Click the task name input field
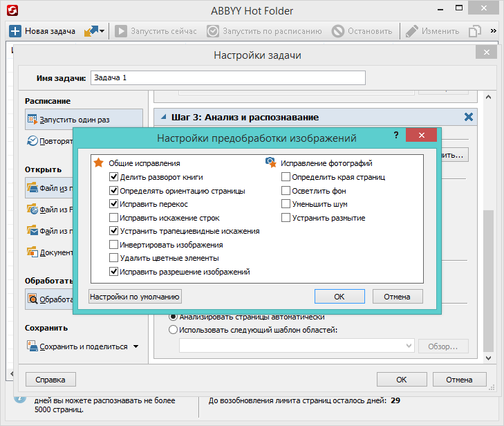Image resolution: width=504 pixels, height=426 pixels. click(x=228, y=78)
